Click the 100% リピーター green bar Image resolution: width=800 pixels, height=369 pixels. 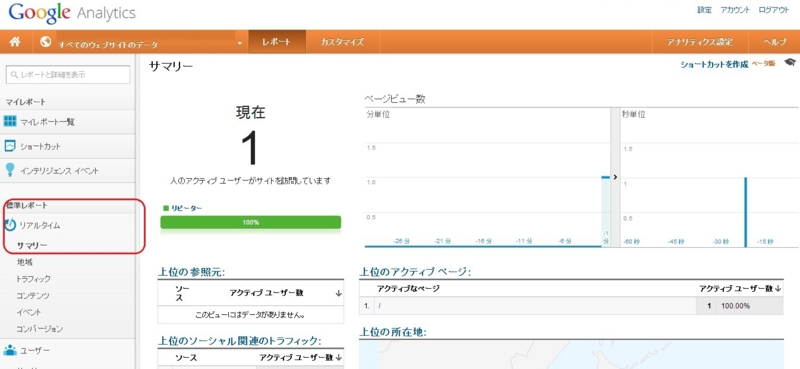point(251,223)
